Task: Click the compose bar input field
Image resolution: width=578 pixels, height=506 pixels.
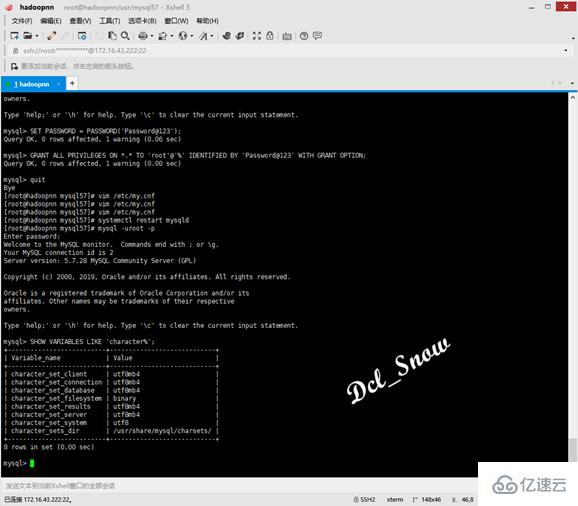Action: (240, 486)
